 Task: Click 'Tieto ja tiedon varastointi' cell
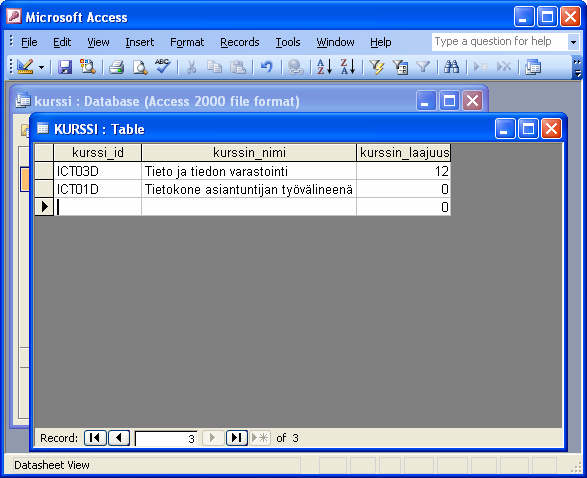[x=249, y=171]
